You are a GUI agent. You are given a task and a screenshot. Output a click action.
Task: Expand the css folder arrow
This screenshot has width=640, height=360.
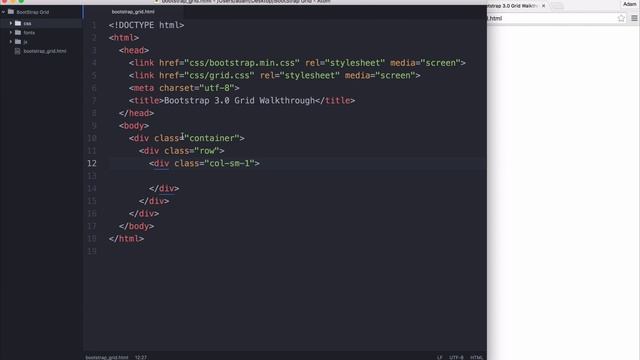pyautogui.click(x=11, y=23)
